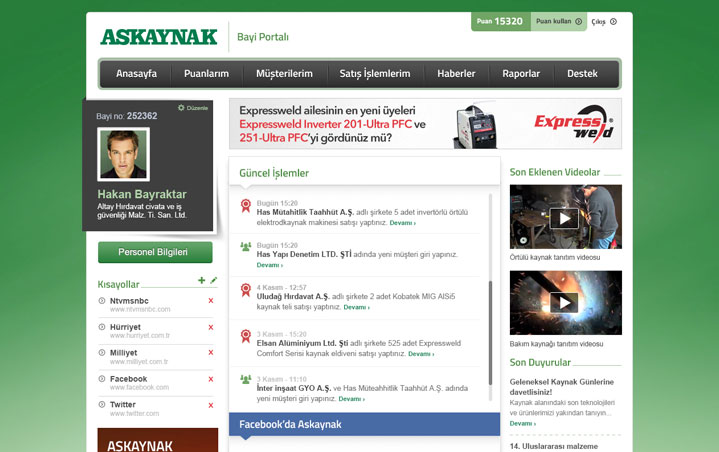The height and width of the screenshot is (452, 719).
Task: Edit shortcuts with pencil icon
Action: (213, 280)
